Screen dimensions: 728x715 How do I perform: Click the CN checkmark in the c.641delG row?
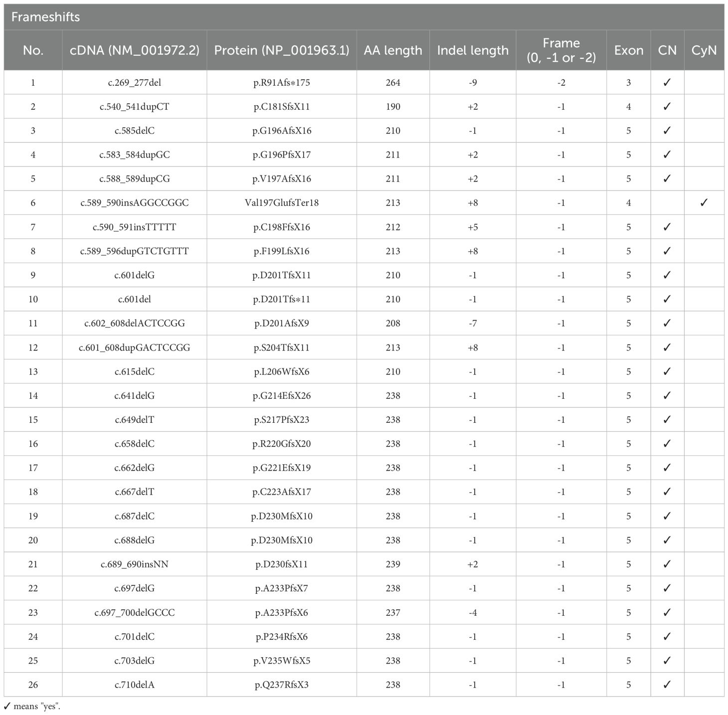pyautogui.click(x=667, y=396)
